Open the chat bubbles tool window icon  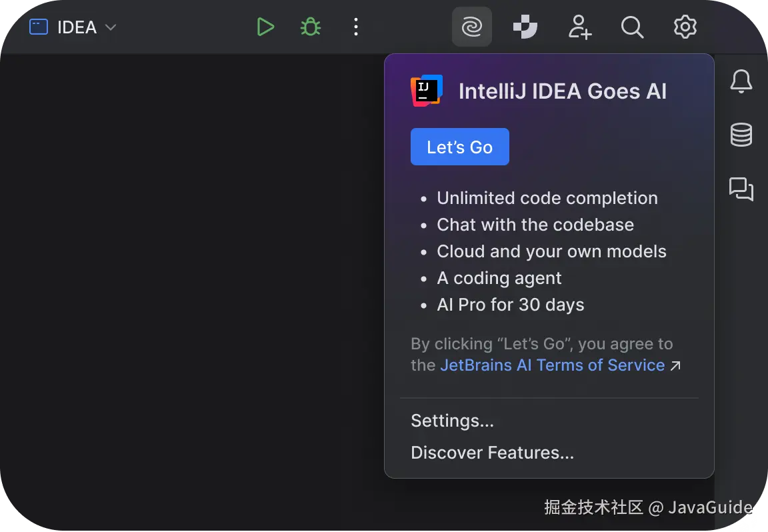click(x=741, y=189)
